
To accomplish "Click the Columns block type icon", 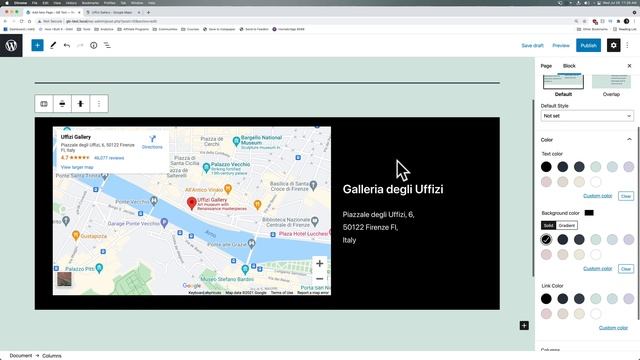I will 44,104.
